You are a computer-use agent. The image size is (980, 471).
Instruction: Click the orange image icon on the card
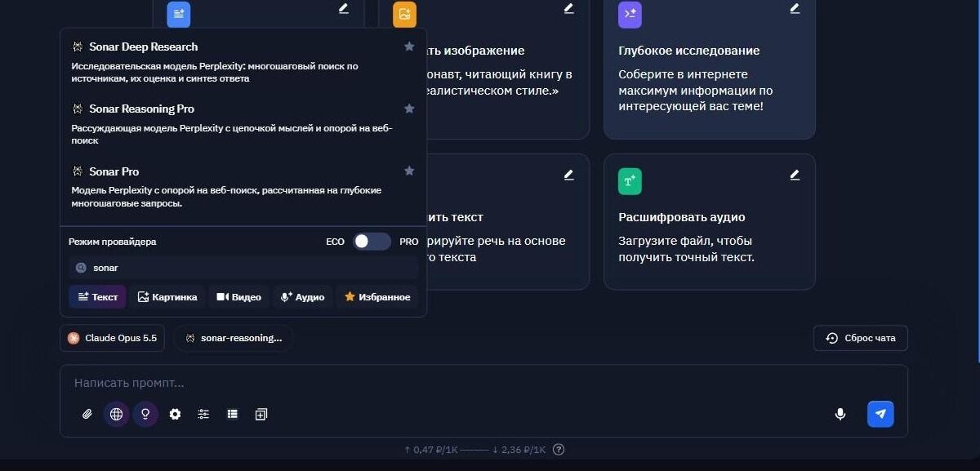coord(404,15)
